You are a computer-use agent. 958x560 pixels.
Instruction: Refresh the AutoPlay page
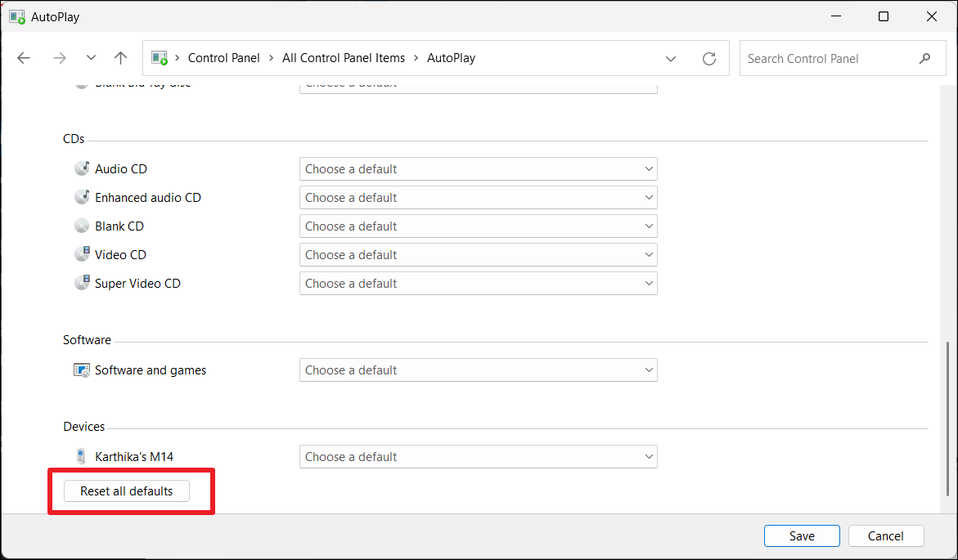709,58
